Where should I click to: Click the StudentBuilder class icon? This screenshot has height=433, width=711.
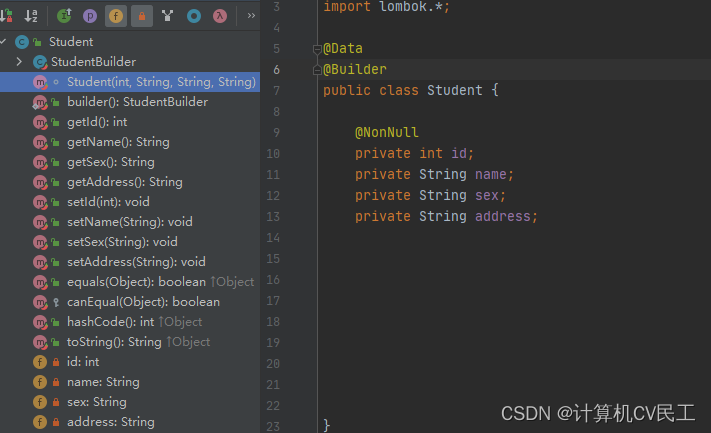[x=40, y=62]
